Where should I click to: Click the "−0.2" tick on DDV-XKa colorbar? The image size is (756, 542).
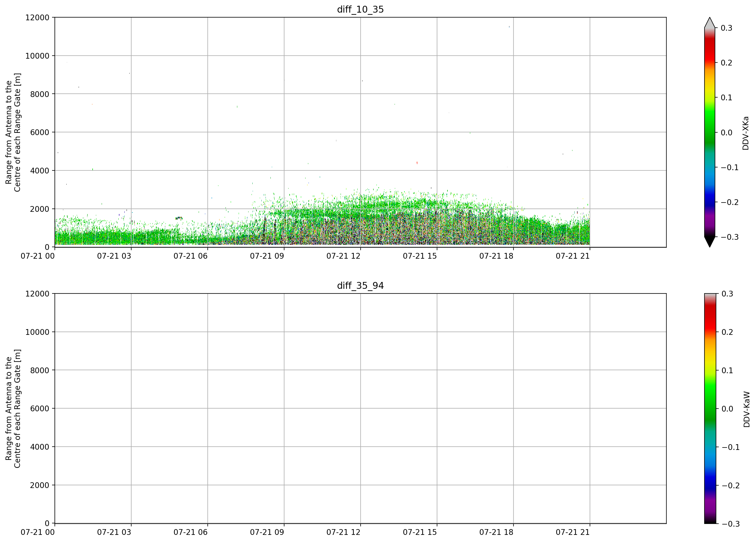point(730,202)
